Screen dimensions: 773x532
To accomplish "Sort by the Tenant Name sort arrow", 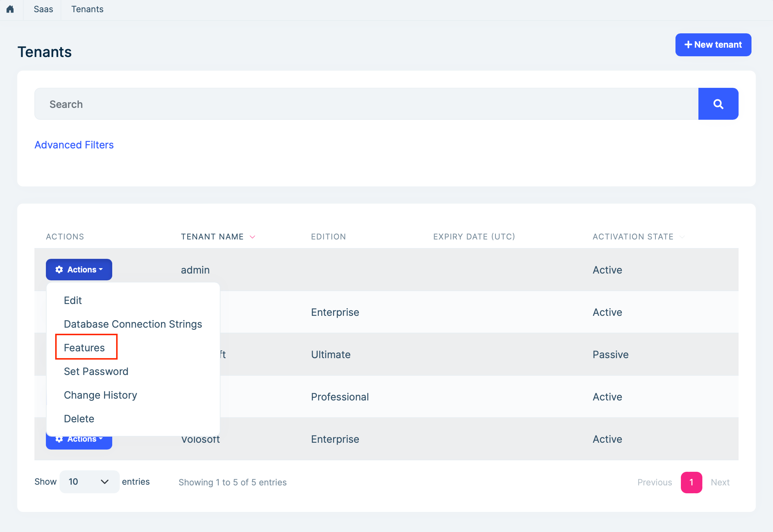I will (x=252, y=237).
